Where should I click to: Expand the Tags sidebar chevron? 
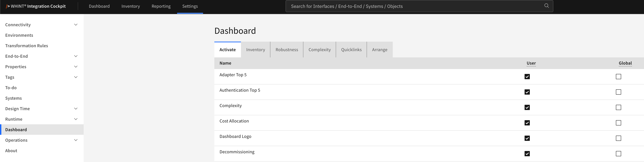(76, 77)
